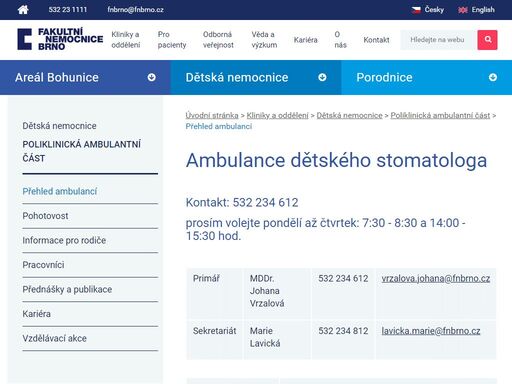Select Přehled ambulancí in sidebar
This screenshot has width=512, height=384.
[x=60, y=191]
